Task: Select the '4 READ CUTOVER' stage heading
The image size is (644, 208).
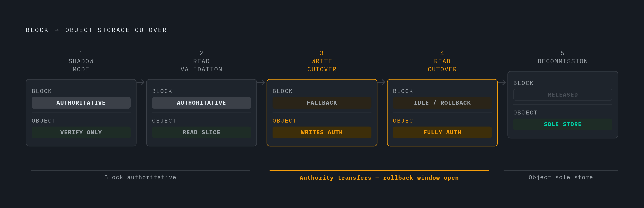Action: coord(442,61)
